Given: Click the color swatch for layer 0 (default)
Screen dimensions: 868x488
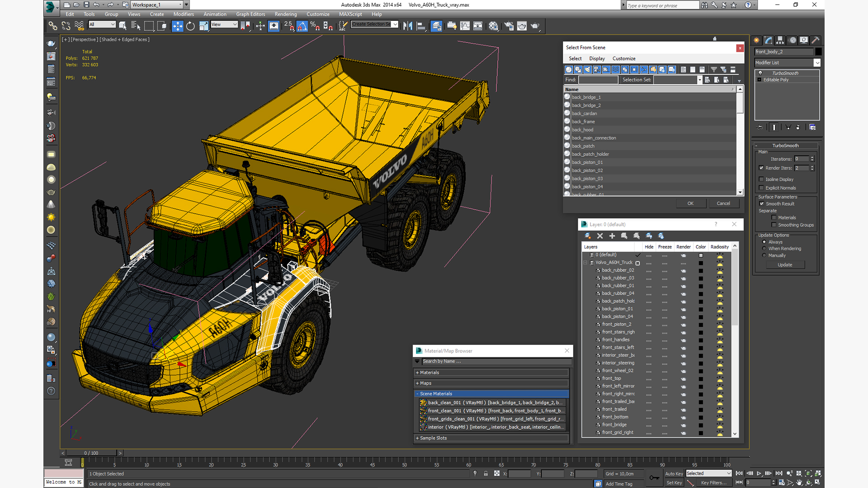Looking at the screenshot, I should [x=701, y=255].
